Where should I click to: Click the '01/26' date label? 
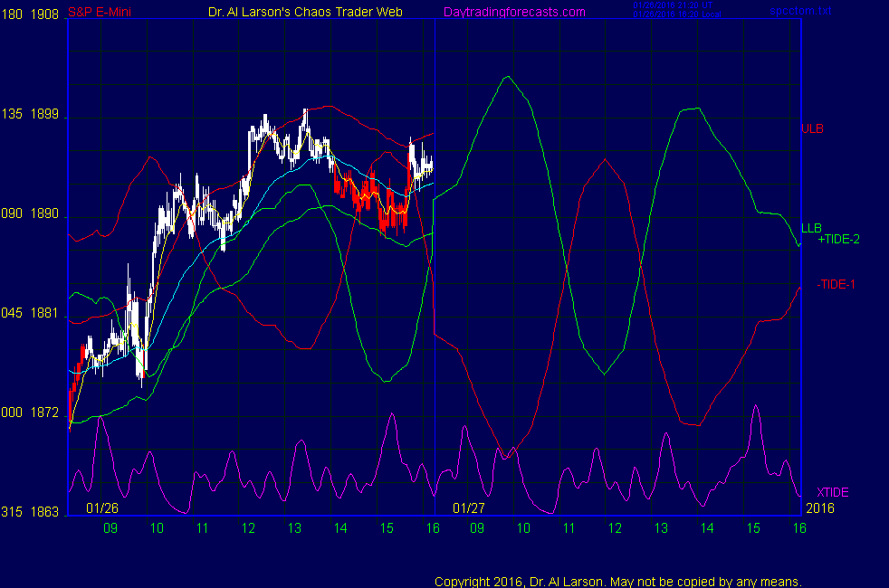click(102, 508)
